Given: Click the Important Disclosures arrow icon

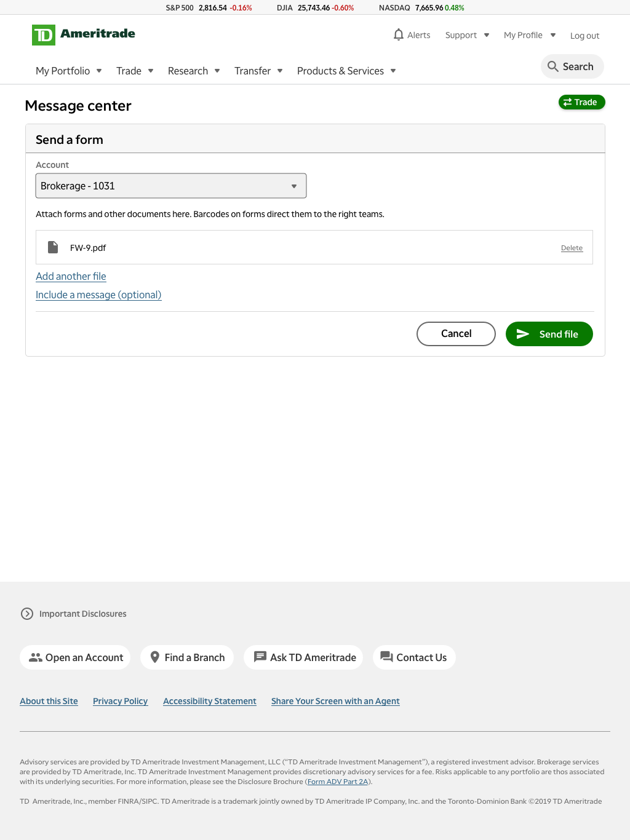Looking at the screenshot, I should click(x=27, y=614).
